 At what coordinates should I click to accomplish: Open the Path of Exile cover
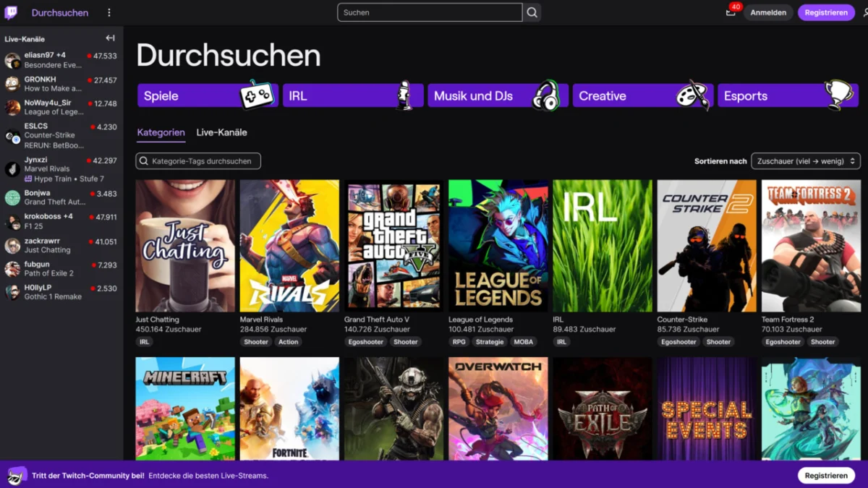603,408
